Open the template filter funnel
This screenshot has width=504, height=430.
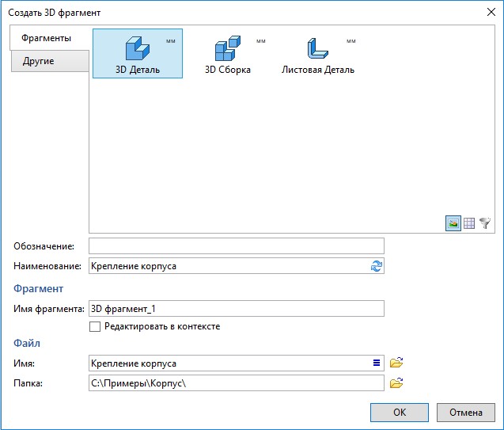point(485,223)
